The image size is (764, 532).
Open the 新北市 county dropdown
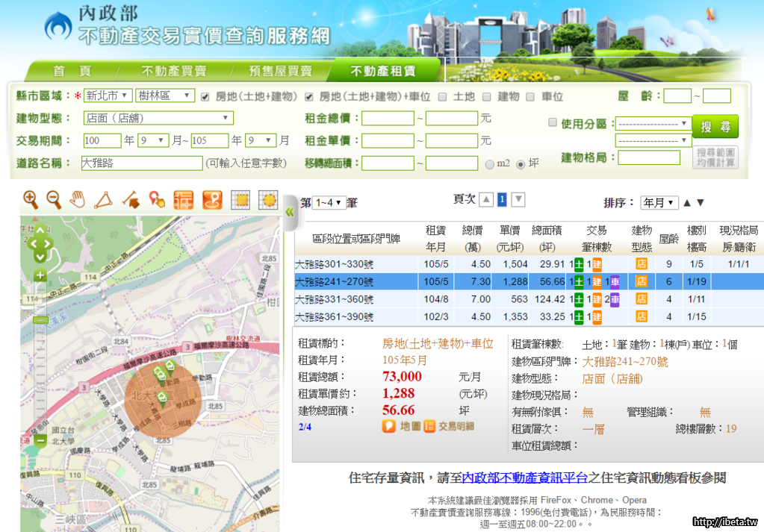[108, 96]
